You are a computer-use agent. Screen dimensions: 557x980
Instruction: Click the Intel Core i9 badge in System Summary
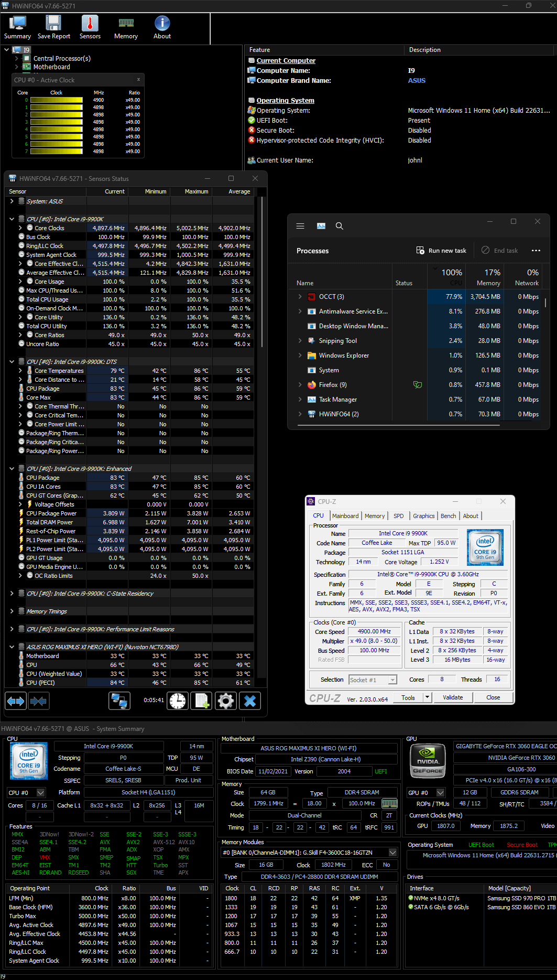pyautogui.click(x=29, y=760)
